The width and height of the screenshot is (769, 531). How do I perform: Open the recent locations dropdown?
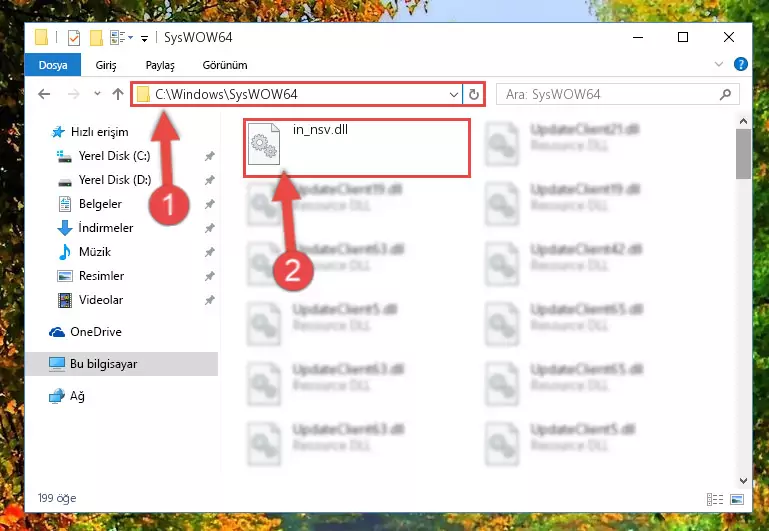click(x=97, y=94)
